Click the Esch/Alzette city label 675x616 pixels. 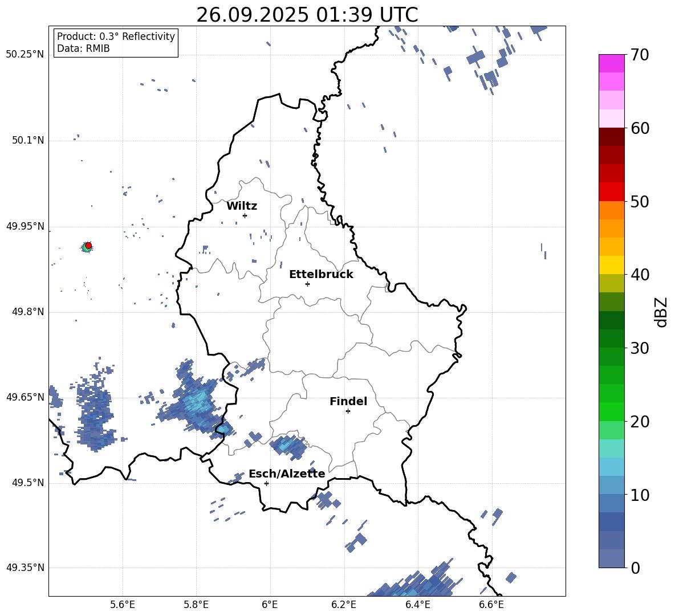tap(287, 474)
